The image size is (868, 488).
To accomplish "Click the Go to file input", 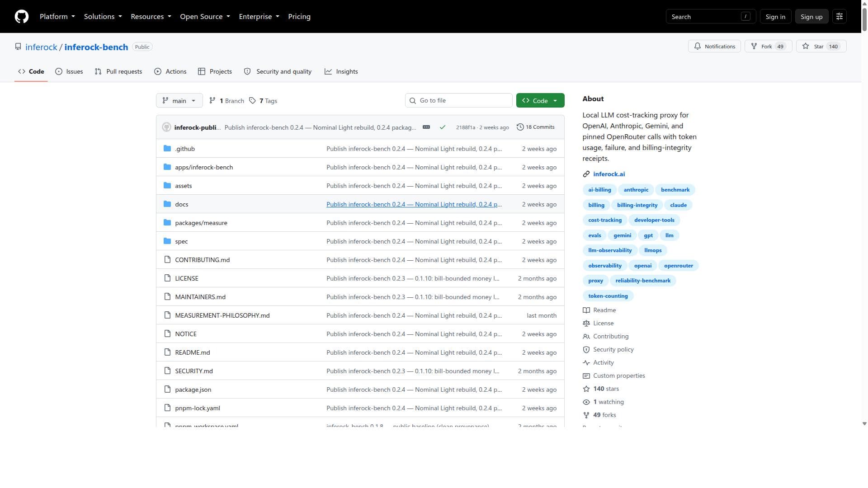I will coord(459,101).
